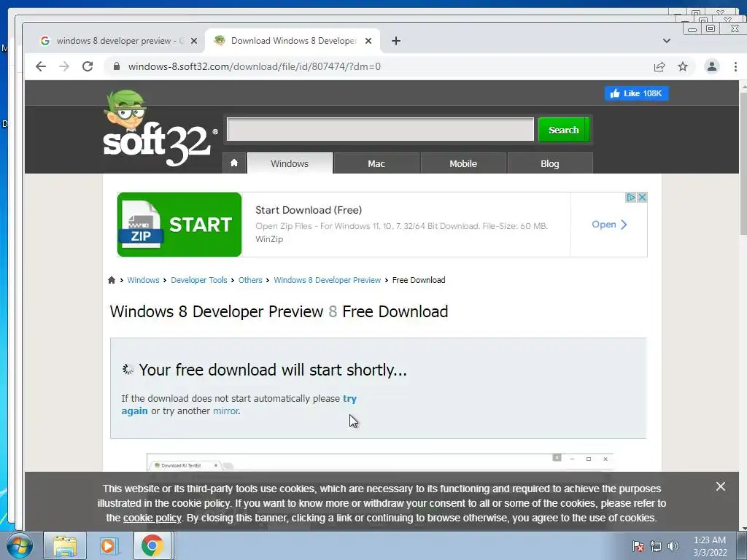Open Windows Explorer from the taskbar
This screenshot has height=560, width=747.
(65, 545)
